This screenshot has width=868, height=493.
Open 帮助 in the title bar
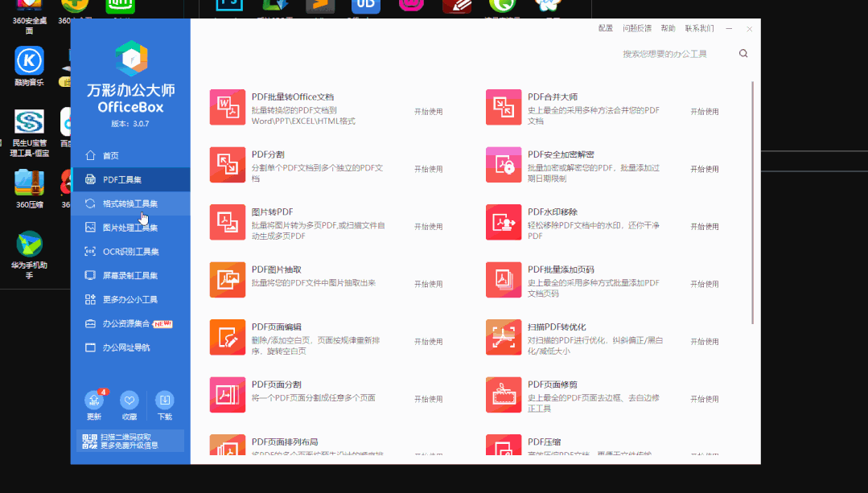point(668,28)
